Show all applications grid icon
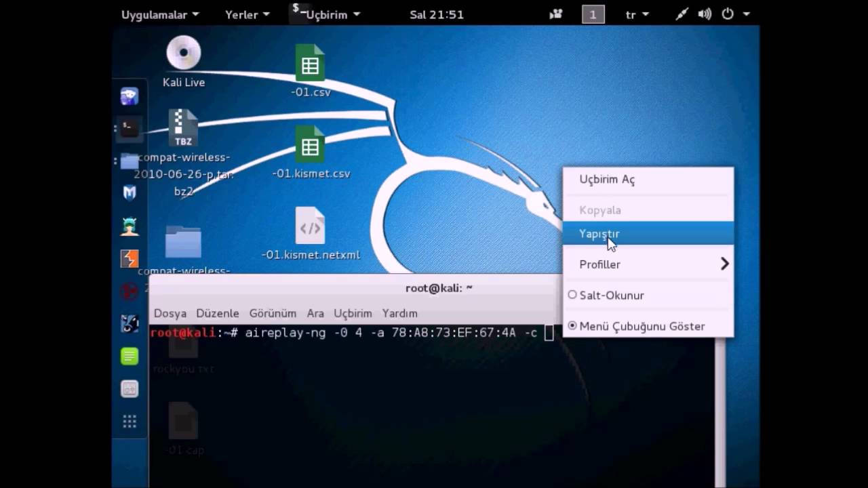868x488 pixels. coord(129,421)
